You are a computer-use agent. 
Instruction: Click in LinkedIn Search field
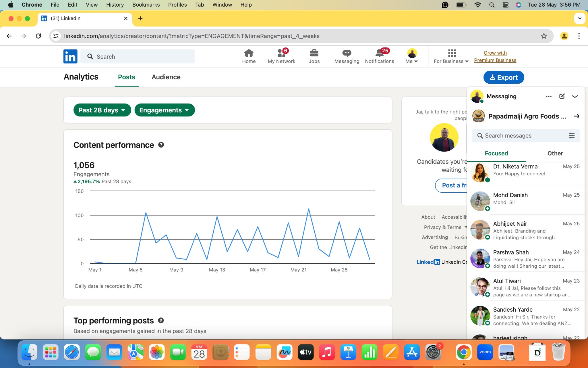tap(138, 56)
